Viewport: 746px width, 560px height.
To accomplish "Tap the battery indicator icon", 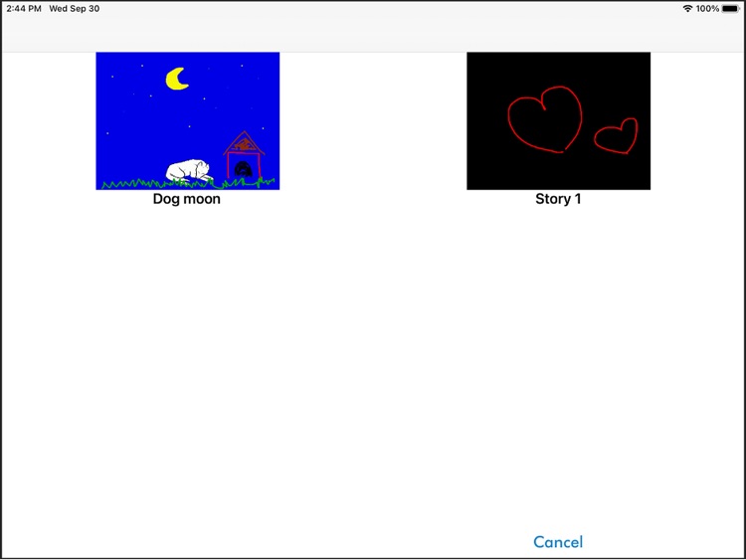I will click(731, 9).
